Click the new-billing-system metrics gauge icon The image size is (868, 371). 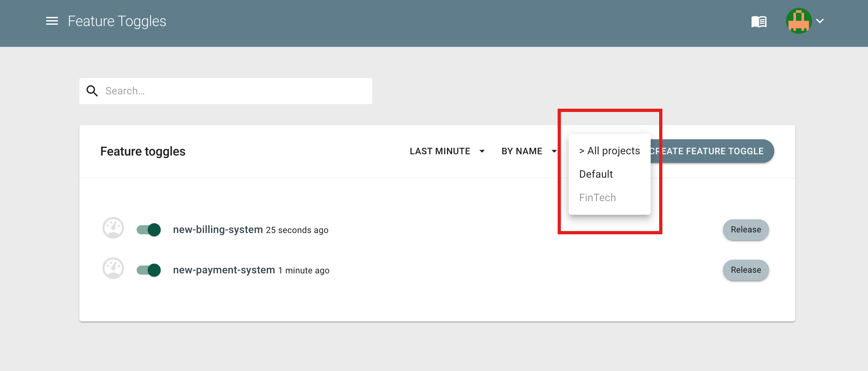113,228
